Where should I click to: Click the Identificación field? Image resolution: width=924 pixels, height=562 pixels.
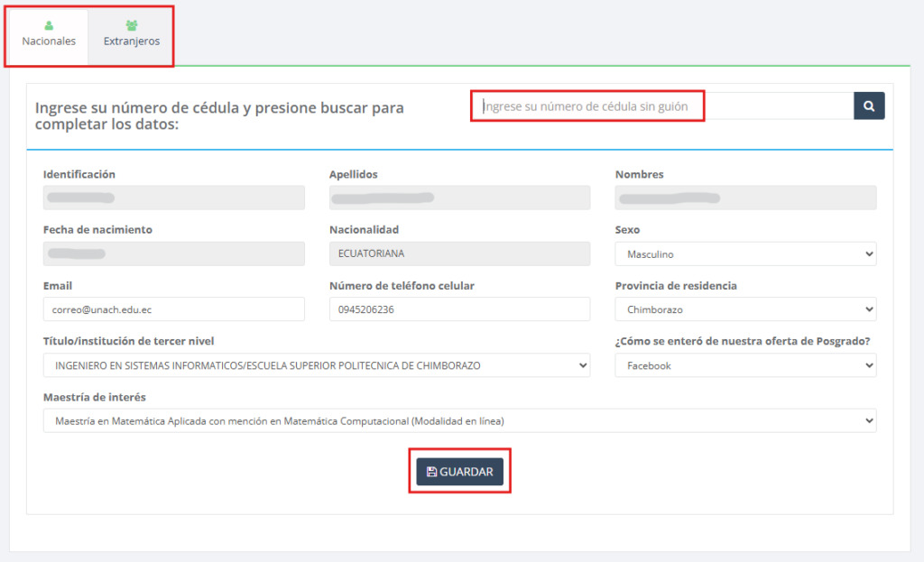pos(173,198)
